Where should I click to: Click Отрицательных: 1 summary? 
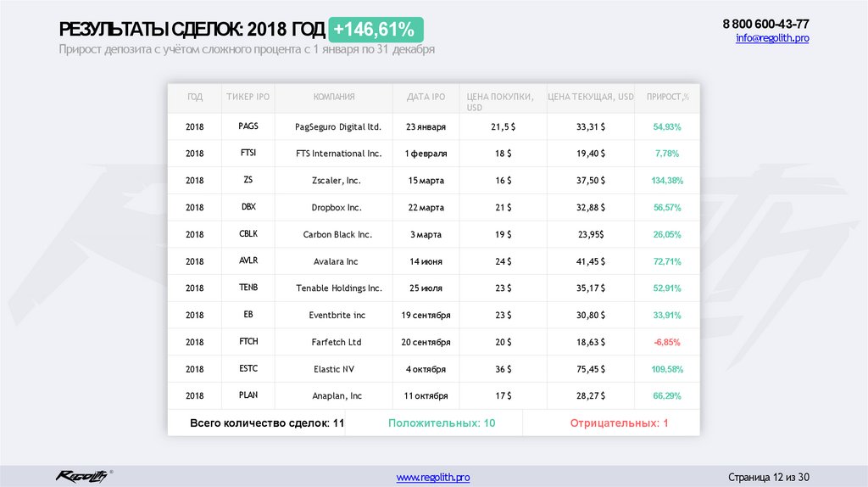coord(619,423)
